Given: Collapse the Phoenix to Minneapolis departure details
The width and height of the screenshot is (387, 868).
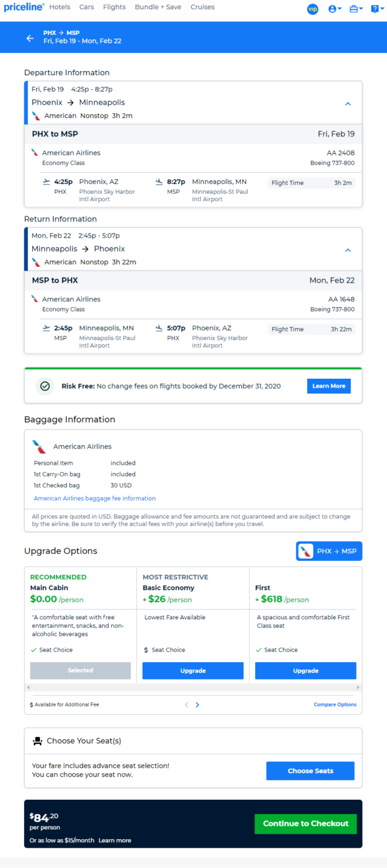Looking at the screenshot, I should tap(348, 104).
